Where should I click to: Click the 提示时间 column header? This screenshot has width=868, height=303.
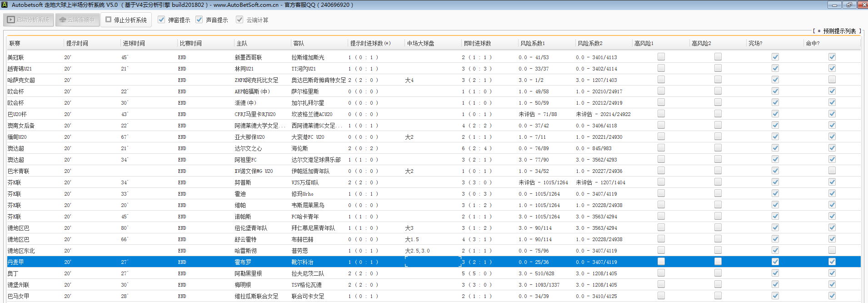tap(77, 44)
